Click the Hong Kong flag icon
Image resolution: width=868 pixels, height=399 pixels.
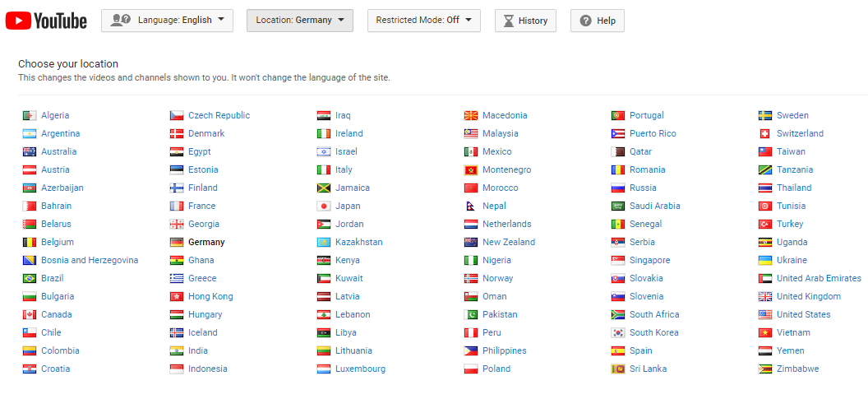tap(177, 296)
